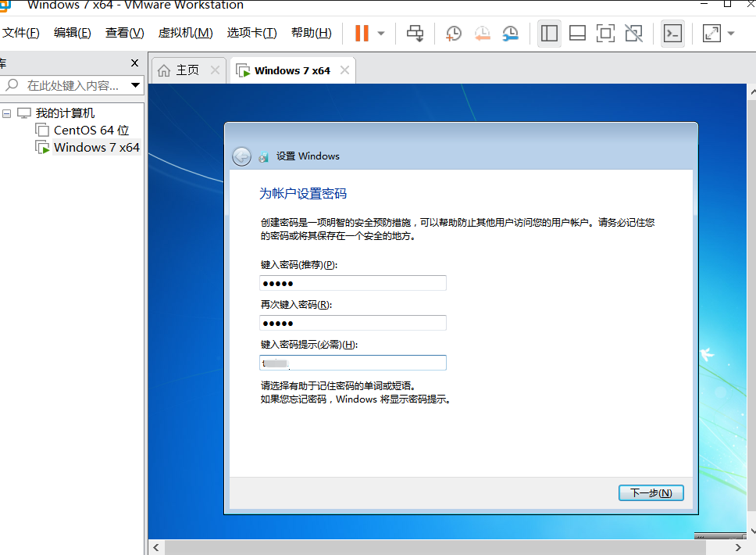Revert the VM to its snapshot
The image size is (756, 555).
click(482, 33)
